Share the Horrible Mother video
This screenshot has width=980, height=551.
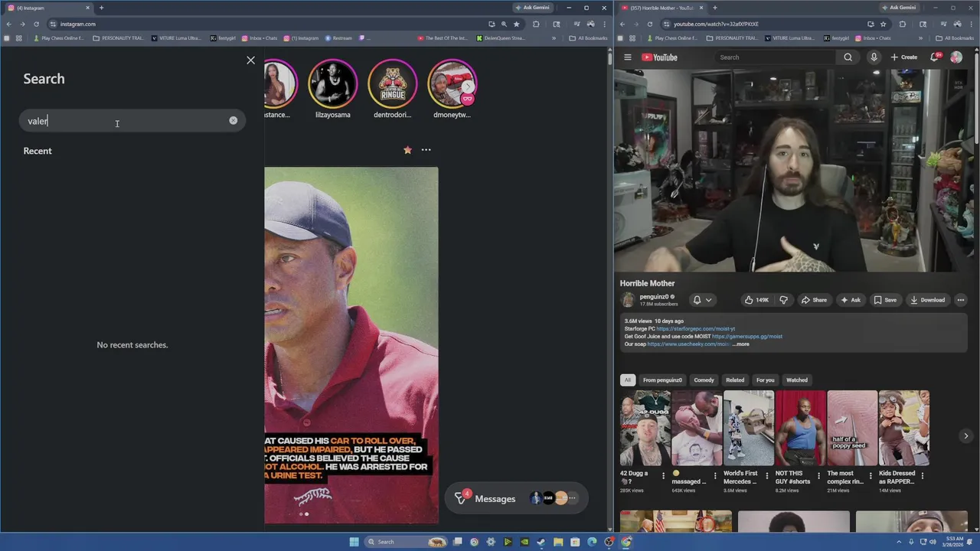(814, 300)
